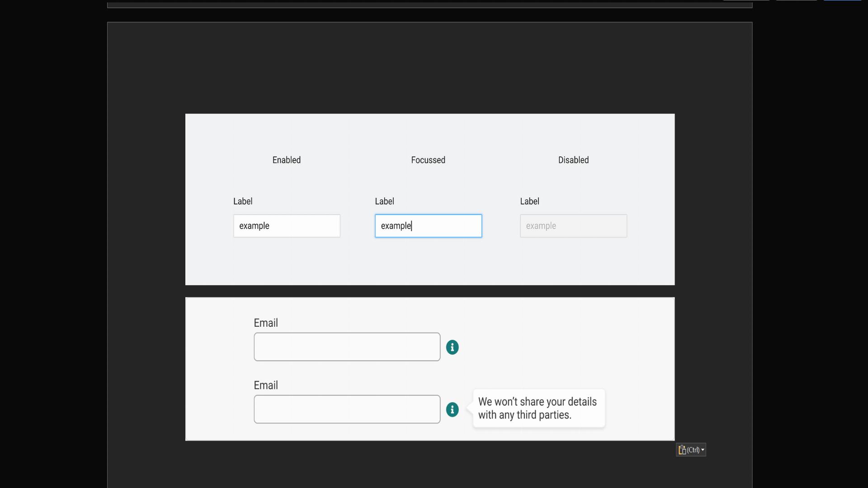This screenshot has width=868, height=488.
Task: Click the Enabled example input field
Action: 287,226
